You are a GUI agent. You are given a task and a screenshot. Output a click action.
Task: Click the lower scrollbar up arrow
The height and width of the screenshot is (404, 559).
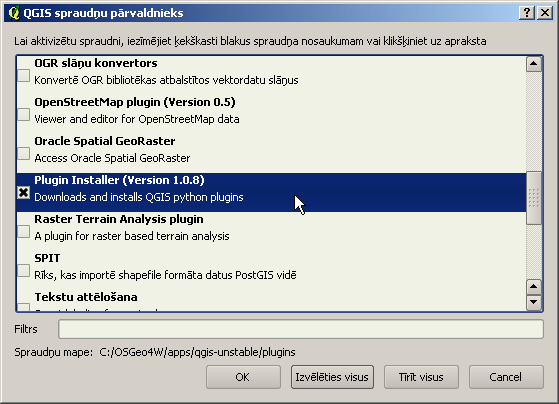(x=533, y=287)
